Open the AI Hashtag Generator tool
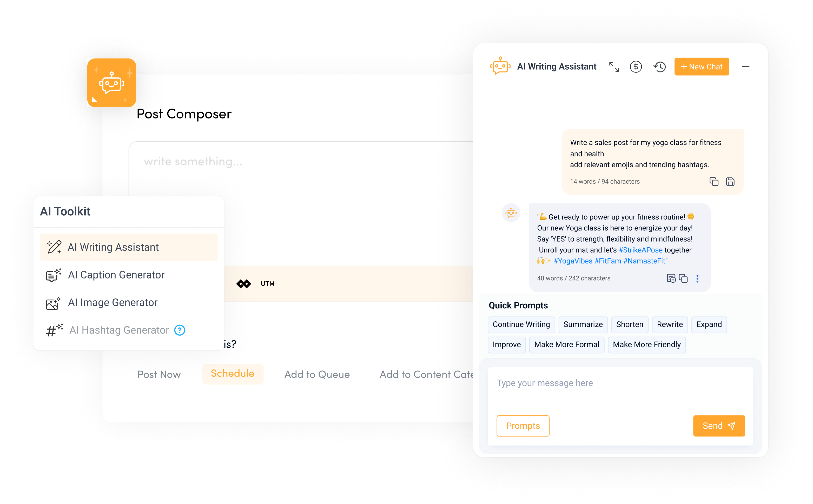 point(118,330)
